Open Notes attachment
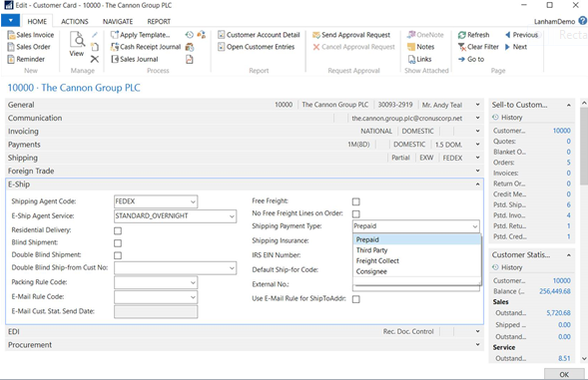The height and width of the screenshot is (380, 588). (x=420, y=47)
